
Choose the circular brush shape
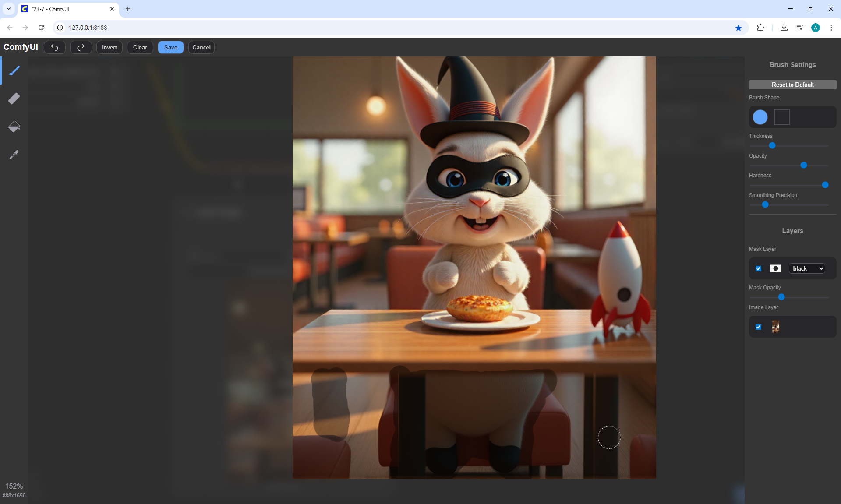pyautogui.click(x=760, y=117)
